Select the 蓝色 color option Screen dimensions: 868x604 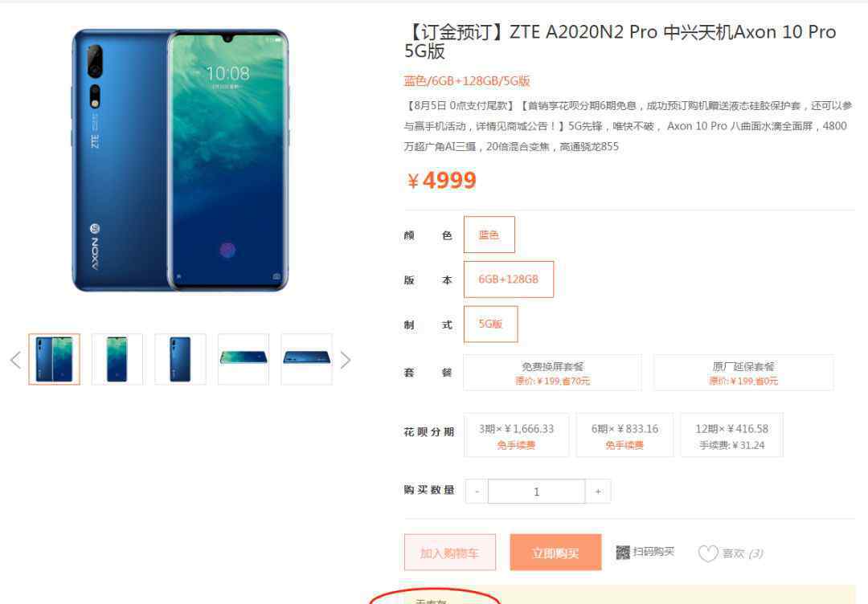point(489,235)
